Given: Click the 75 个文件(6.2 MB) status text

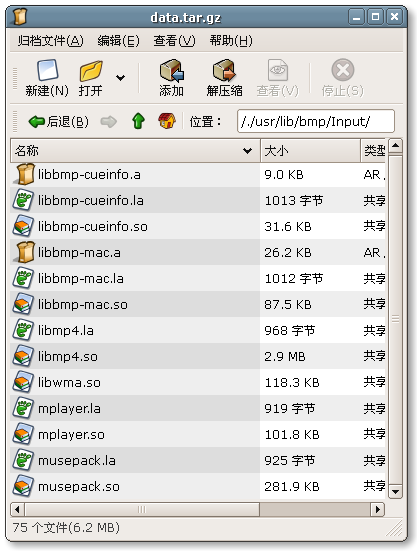Looking at the screenshot, I should coord(66,527).
